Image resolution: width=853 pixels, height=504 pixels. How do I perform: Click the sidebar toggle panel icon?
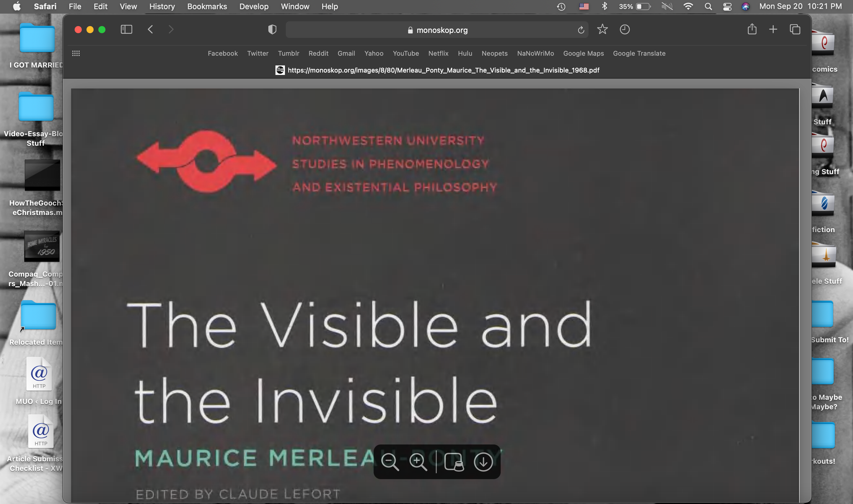[x=126, y=29]
